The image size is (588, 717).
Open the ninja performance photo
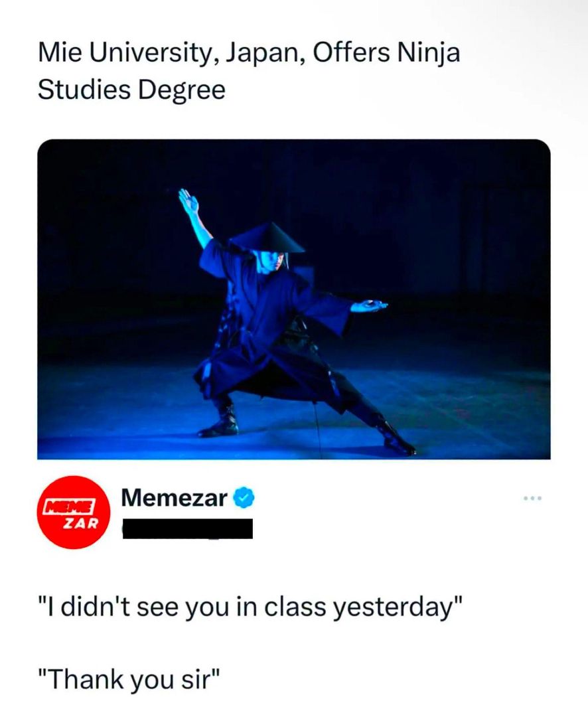[x=293, y=299]
